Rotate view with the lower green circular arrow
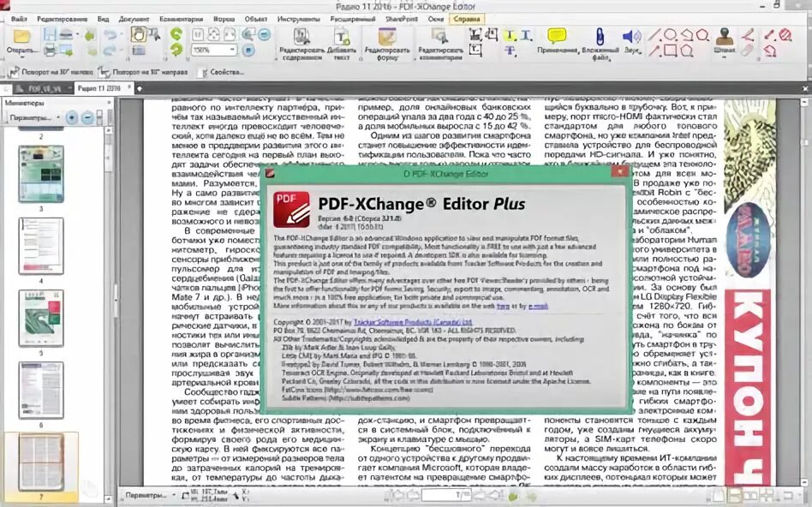This screenshot has height=507, width=812. point(176,50)
